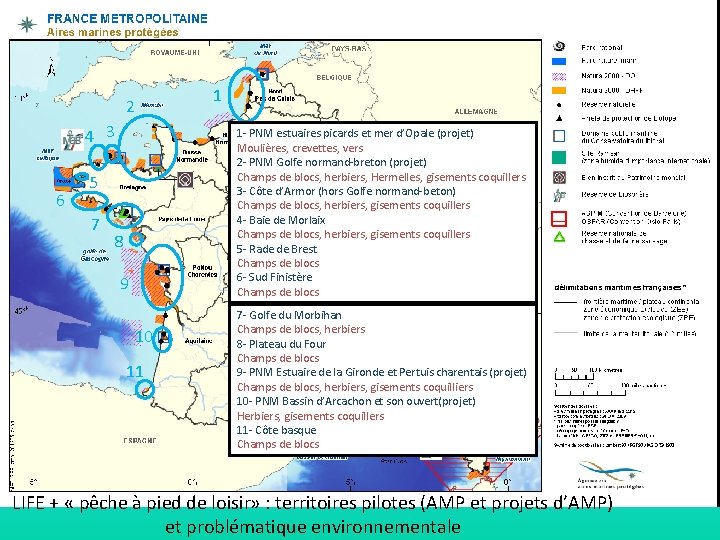The image size is (720, 540).
Task: Click the world heritage icon near Basse Normandie
Action: pyautogui.click(x=186, y=180)
